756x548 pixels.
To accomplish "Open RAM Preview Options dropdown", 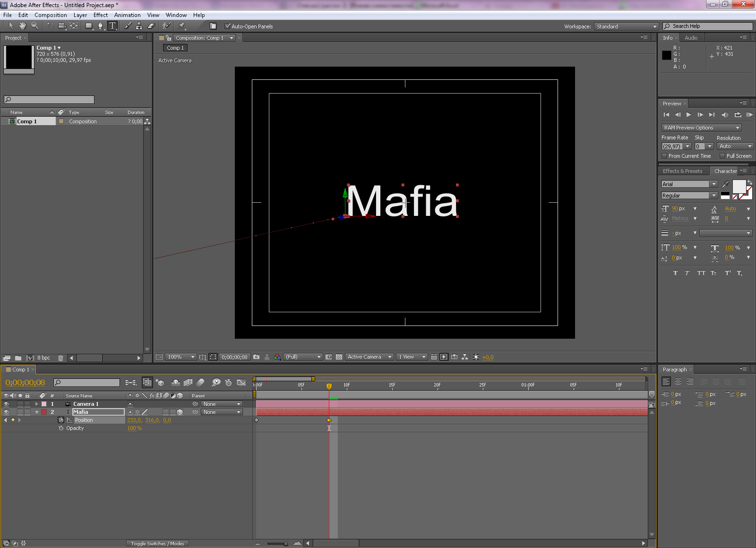I will tap(702, 128).
